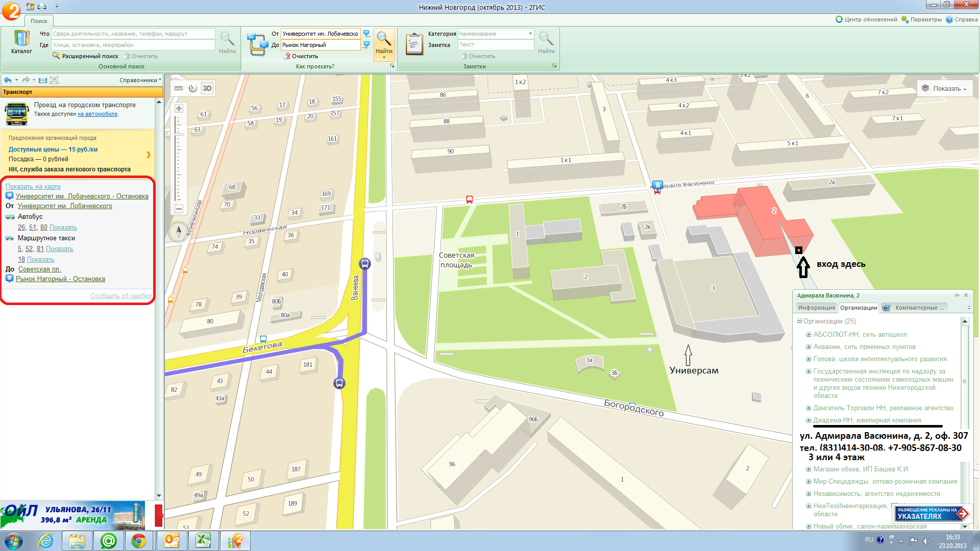Click the print icon in the title bar
This screenshot has height=551, width=980.
coord(42,7)
